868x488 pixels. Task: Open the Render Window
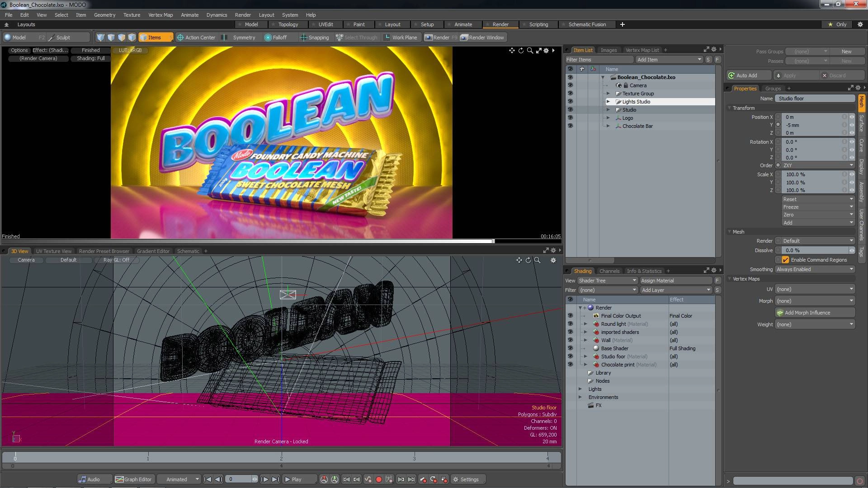coord(482,38)
